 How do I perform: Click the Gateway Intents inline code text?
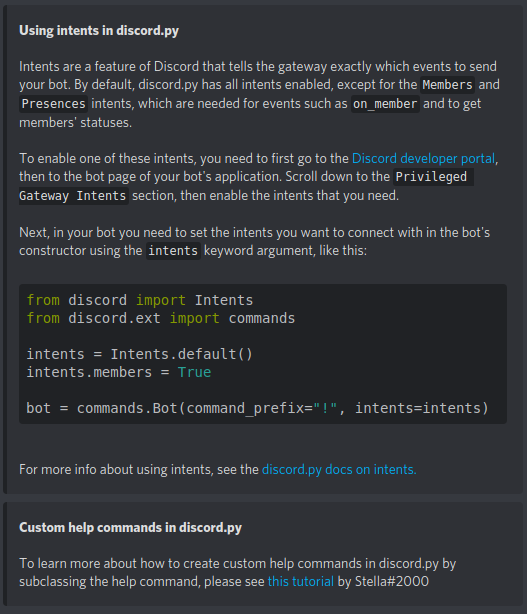[73, 195]
